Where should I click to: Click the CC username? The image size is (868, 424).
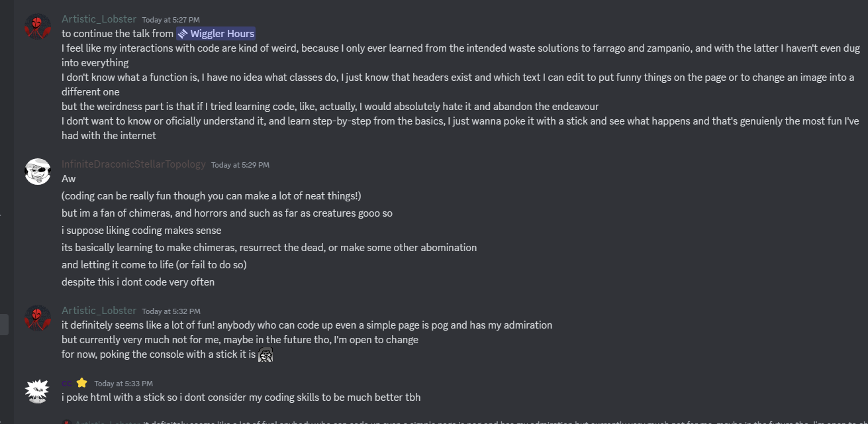(67, 383)
